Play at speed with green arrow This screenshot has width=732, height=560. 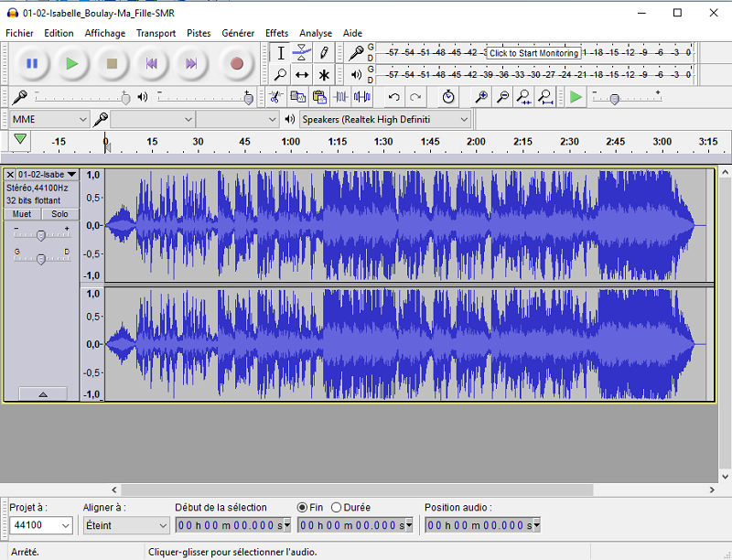pos(576,97)
